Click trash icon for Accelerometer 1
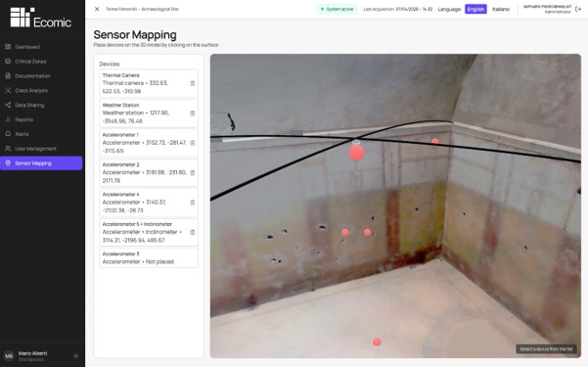588x367 pixels. pos(193,143)
